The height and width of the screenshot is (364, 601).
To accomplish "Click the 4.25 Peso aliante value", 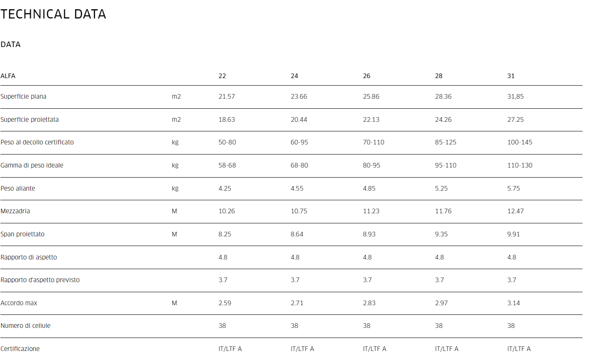I will (225, 189).
